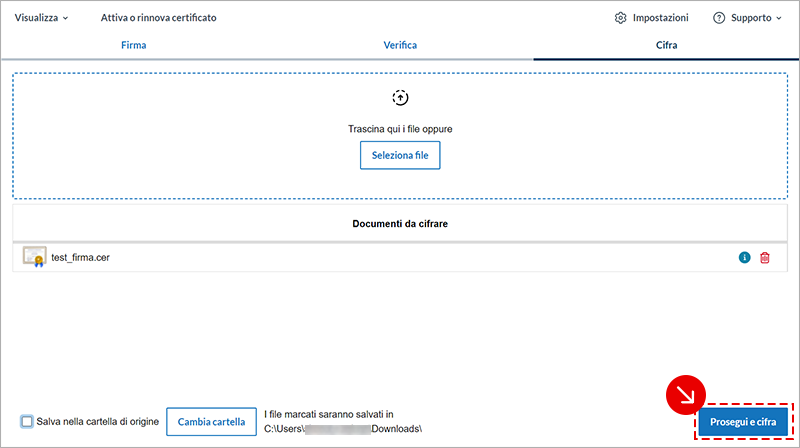The height and width of the screenshot is (448, 800).
Task: Switch to the Verifica tab
Action: (400, 45)
